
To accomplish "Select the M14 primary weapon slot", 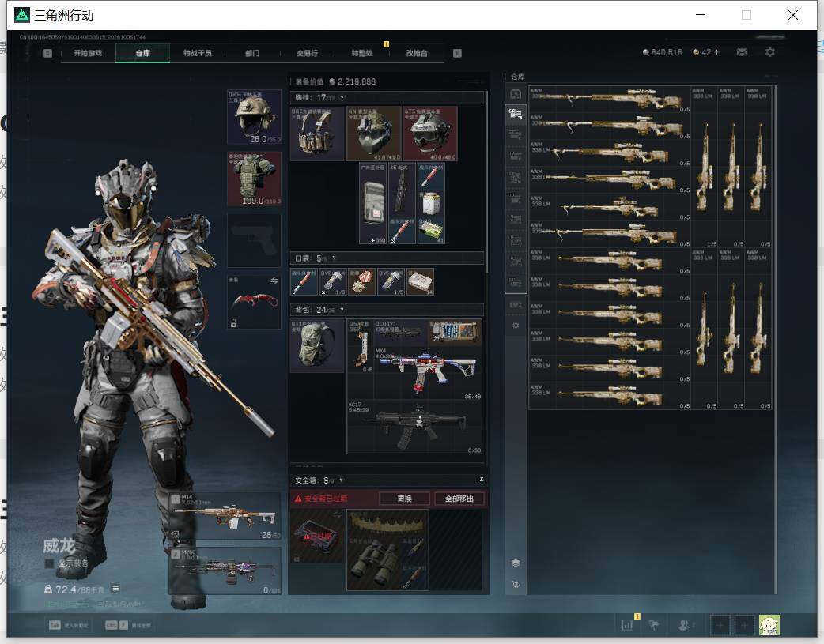I will pos(225,516).
